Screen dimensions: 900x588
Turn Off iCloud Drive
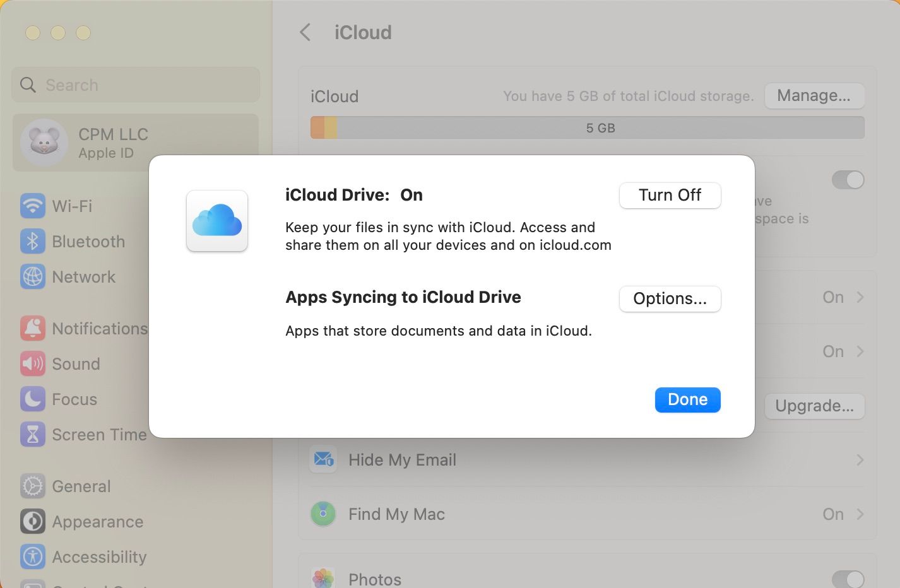670,195
